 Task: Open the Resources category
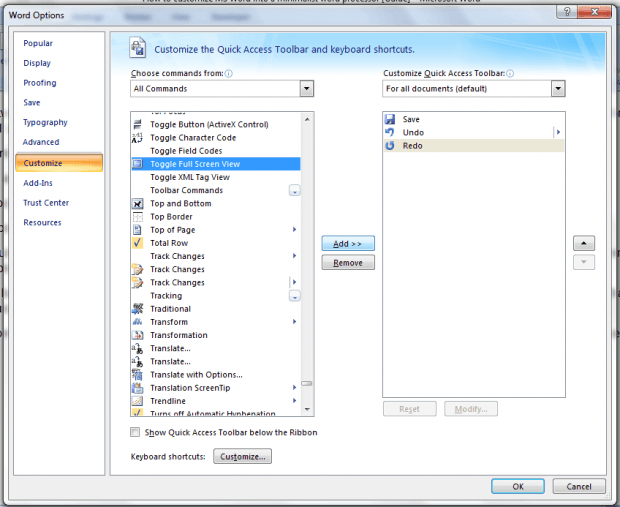tap(42, 223)
